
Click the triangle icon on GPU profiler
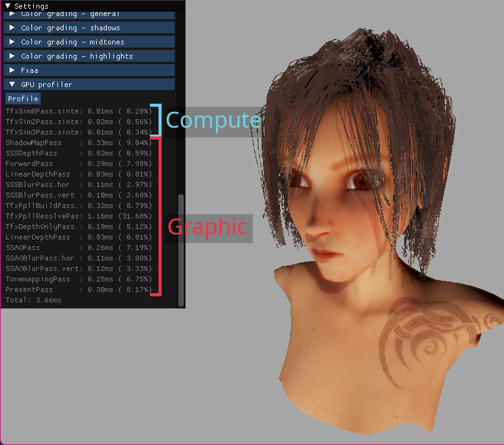pos(12,84)
